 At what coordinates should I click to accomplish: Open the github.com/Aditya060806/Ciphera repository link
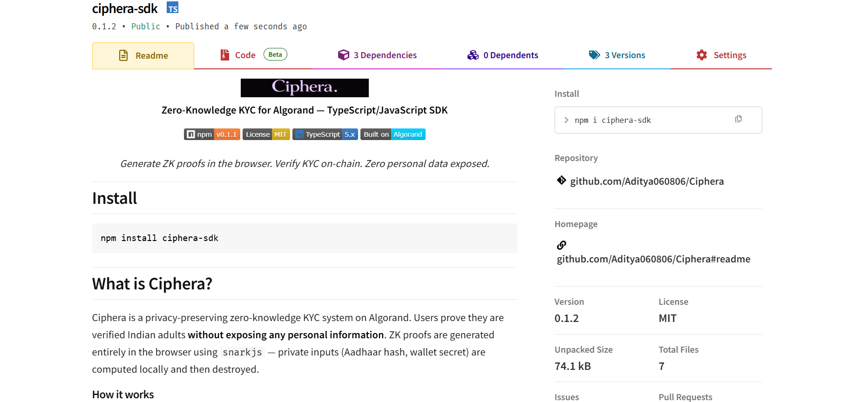[647, 181]
